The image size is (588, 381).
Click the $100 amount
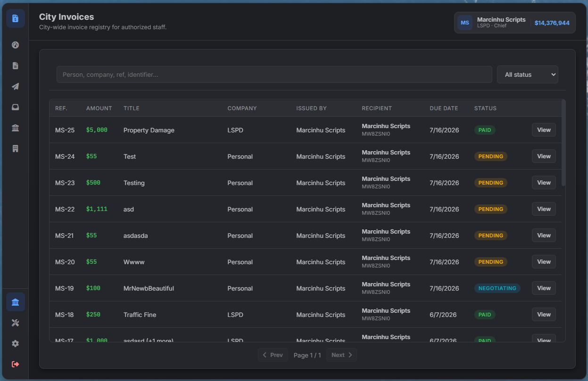point(93,288)
